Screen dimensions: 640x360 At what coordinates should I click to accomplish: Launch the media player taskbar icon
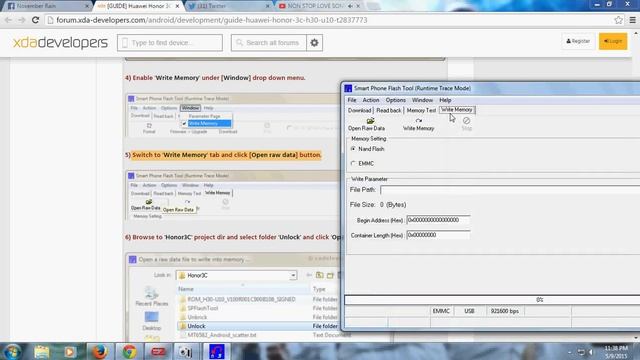point(69,351)
